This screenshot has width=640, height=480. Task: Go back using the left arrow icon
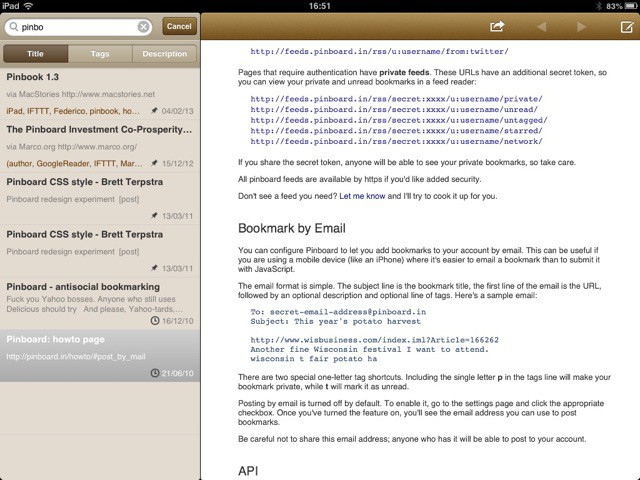(542, 27)
